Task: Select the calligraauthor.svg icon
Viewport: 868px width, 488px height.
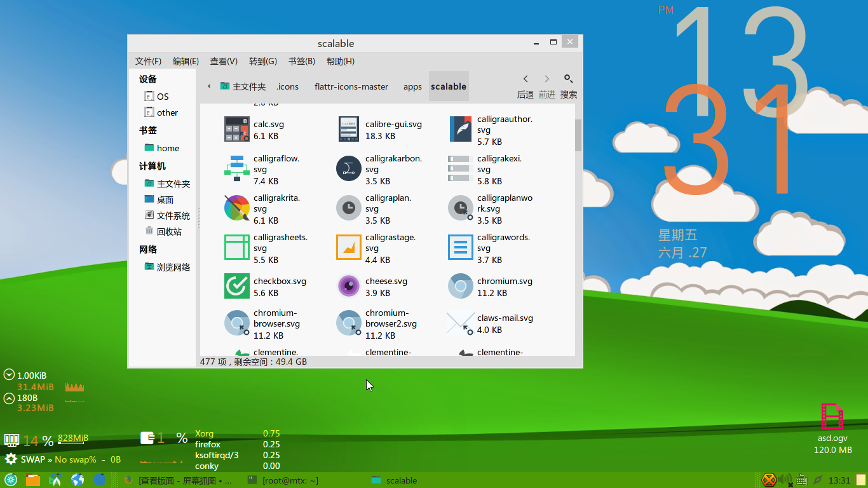Action: (x=461, y=129)
